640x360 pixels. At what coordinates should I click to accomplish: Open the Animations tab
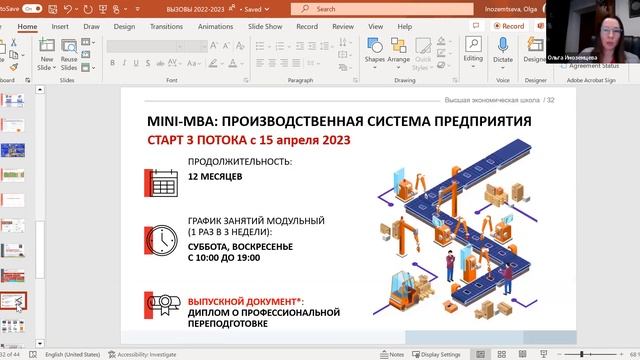pos(216,27)
